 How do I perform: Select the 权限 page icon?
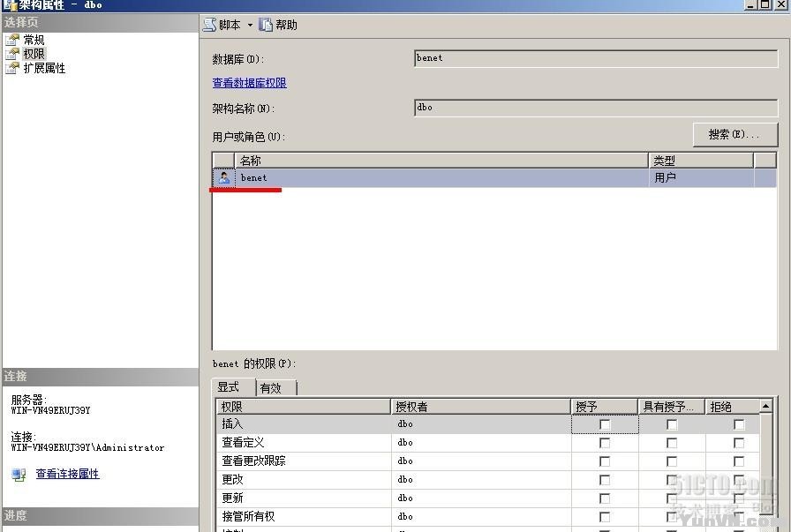point(12,54)
